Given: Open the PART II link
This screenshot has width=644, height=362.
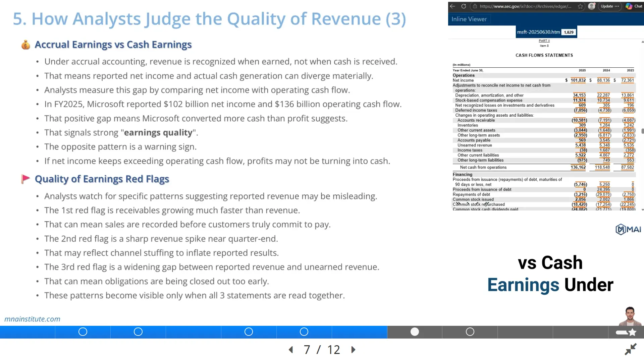Looking at the screenshot, I should coord(544,41).
